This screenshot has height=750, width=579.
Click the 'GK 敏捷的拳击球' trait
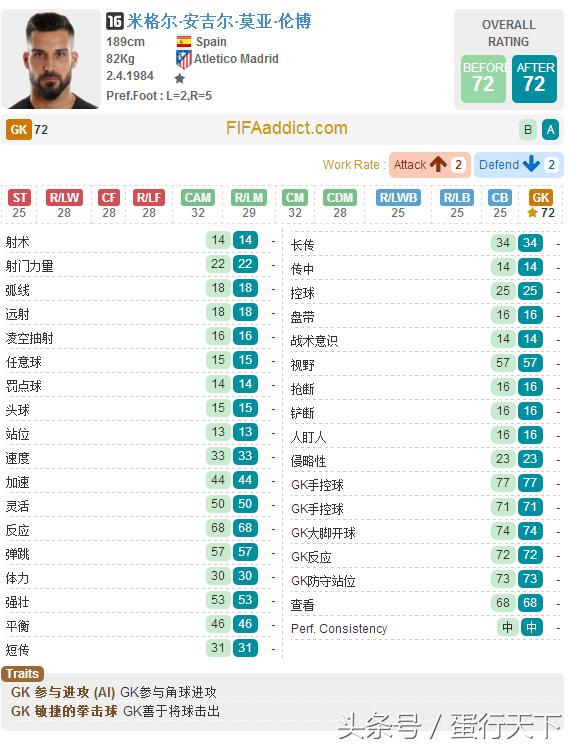point(64,711)
